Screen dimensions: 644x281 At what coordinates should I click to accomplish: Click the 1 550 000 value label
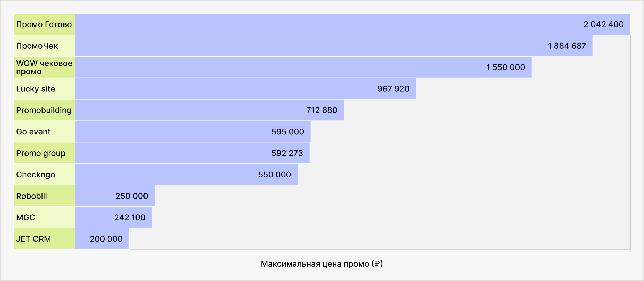[505, 67]
